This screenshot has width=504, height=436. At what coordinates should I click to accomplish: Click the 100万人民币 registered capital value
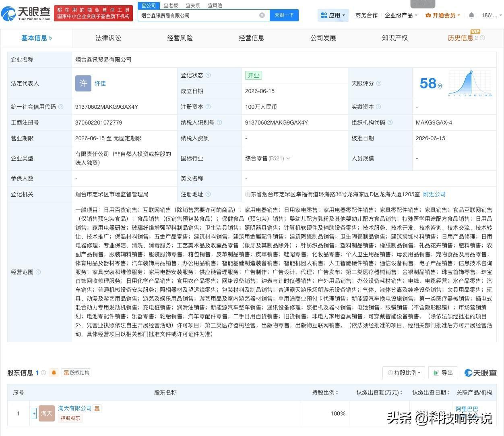[261, 107]
